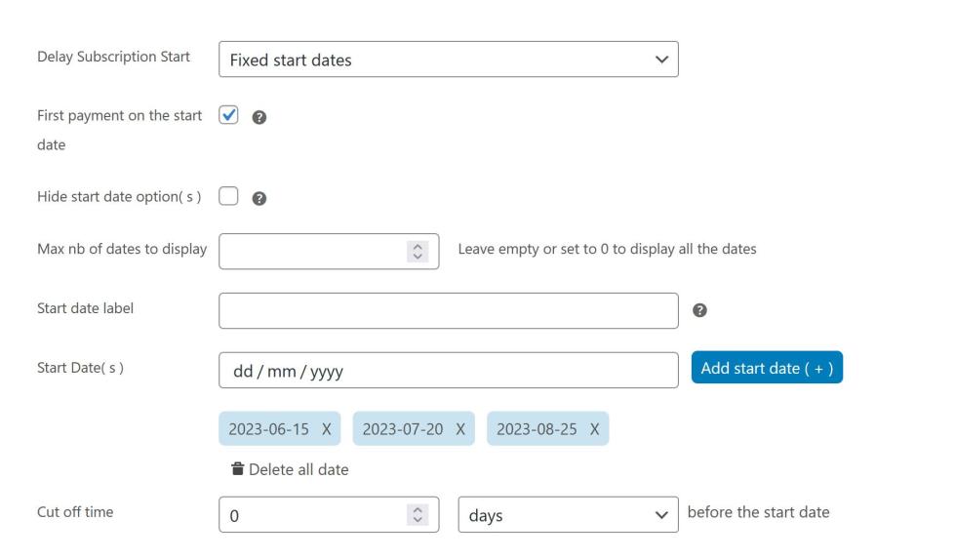The width and height of the screenshot is (956, 560).
Task: Remove the 2023-06-15 date tag
Action: pyautogui.click(x=327, y=429)
